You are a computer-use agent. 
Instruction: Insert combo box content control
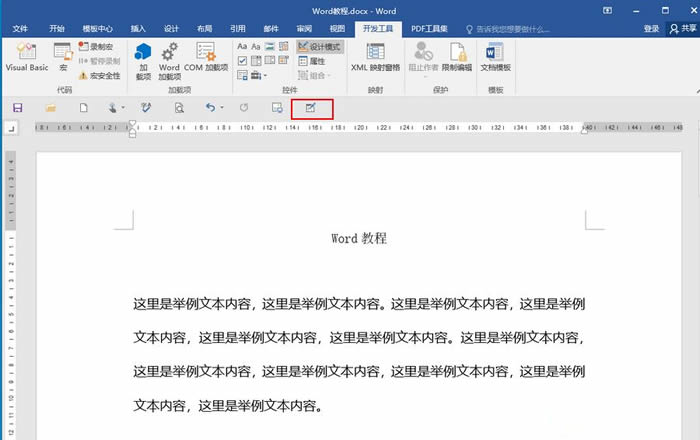tap(256, 61)
